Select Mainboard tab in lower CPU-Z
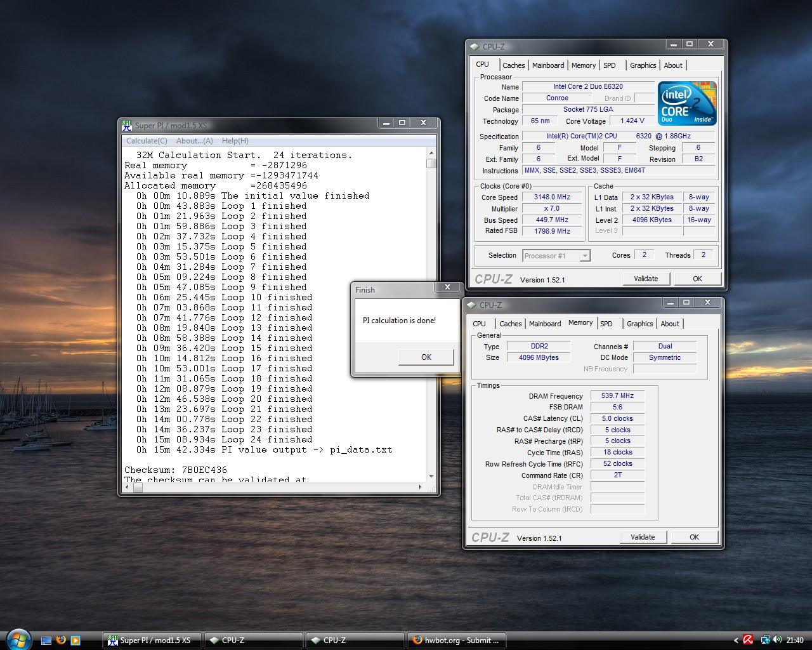The image size is (812, 650). [x=545, y=324]
